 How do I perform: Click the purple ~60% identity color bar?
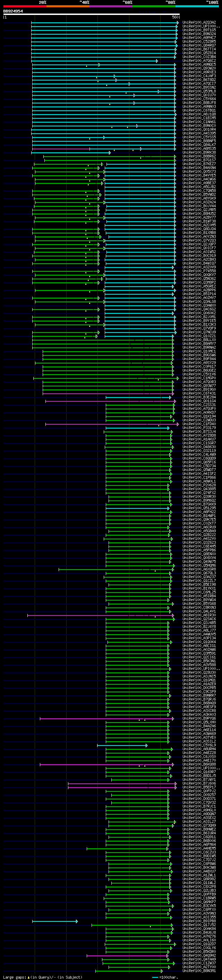click(x=111, y=6)
